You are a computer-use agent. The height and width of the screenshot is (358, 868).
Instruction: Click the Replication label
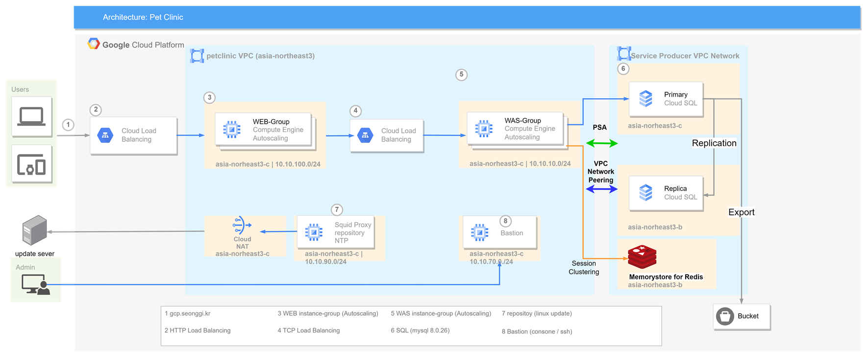[714, 143]
